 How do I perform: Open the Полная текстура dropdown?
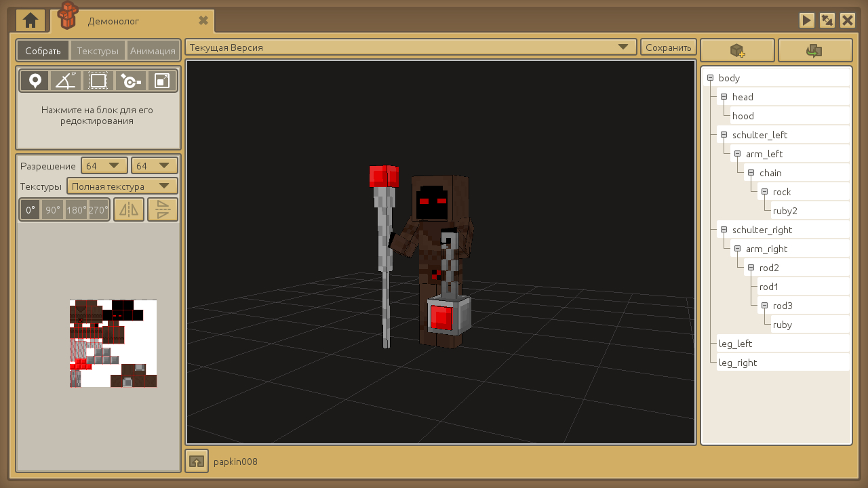[x=122, y=186]
